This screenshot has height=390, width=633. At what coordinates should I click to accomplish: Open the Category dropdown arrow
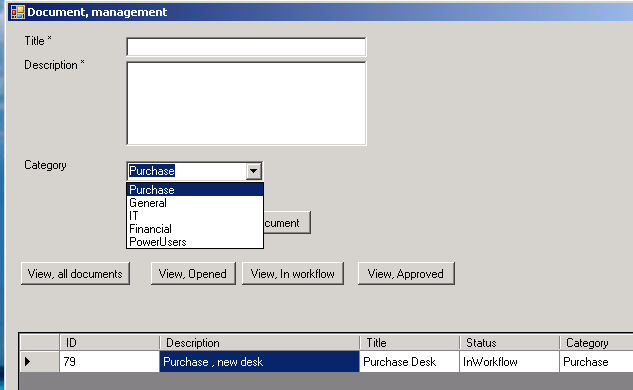[x=254, y=171]
